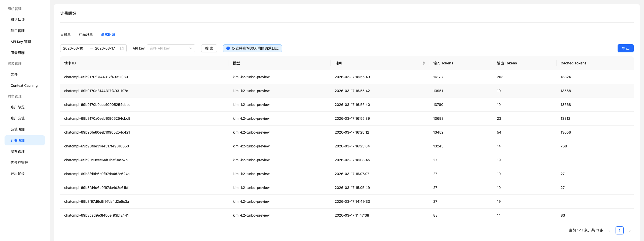The width and height of the screenshot is (644, 241).
Task: Click the start date 2026-03-10 field
Action: (73, 48)
